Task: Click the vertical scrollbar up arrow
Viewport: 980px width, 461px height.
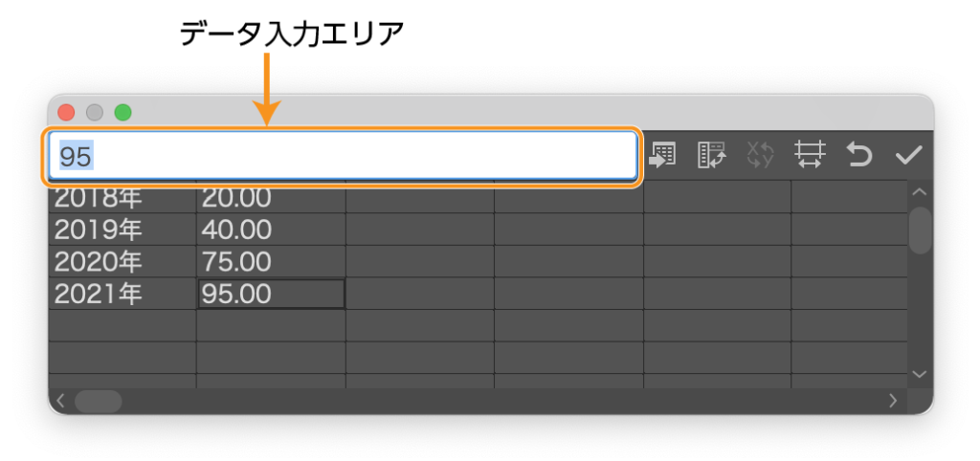Action: pyautogui.click(x=920, y=192)
